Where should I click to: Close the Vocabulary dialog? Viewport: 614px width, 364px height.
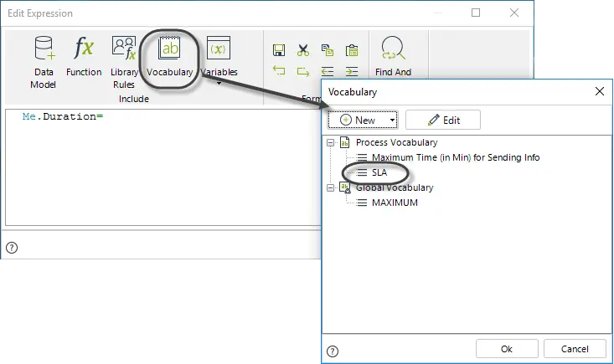click(x=599, y=91)
